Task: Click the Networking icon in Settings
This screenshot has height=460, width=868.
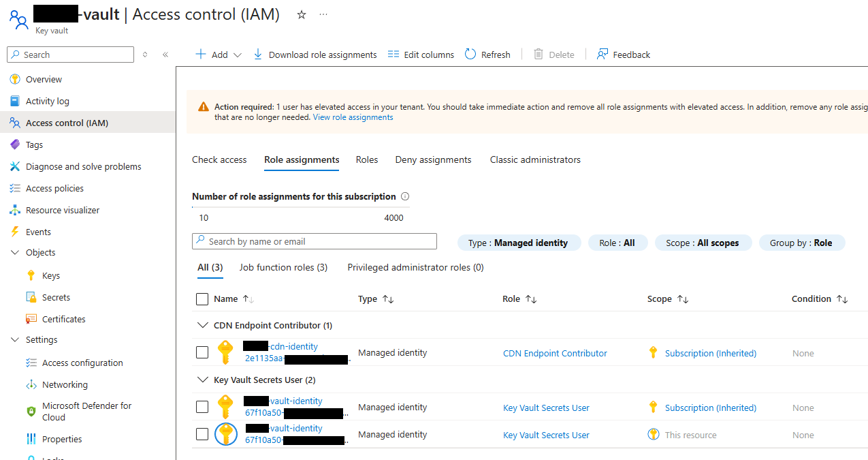Action: tap(31, 384)
